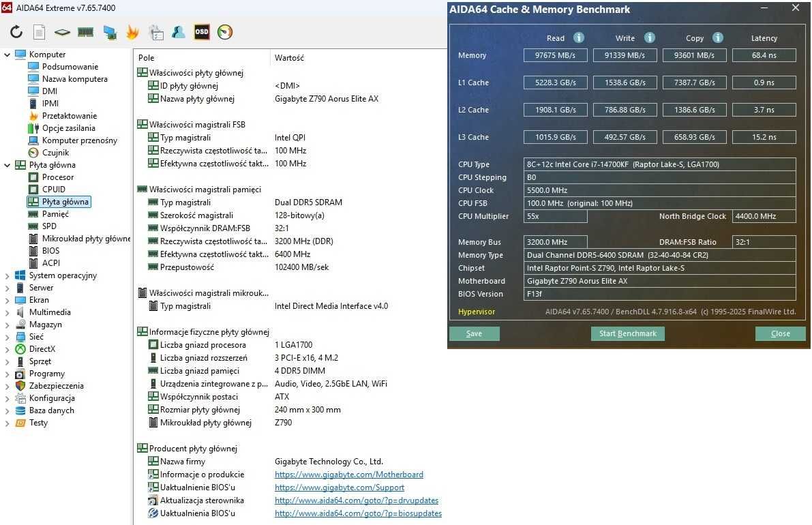Image resolution: width=812 pixels, height=525 pixels.
Task: Select IPMI tree item
Action: click(x=50, y=104)
